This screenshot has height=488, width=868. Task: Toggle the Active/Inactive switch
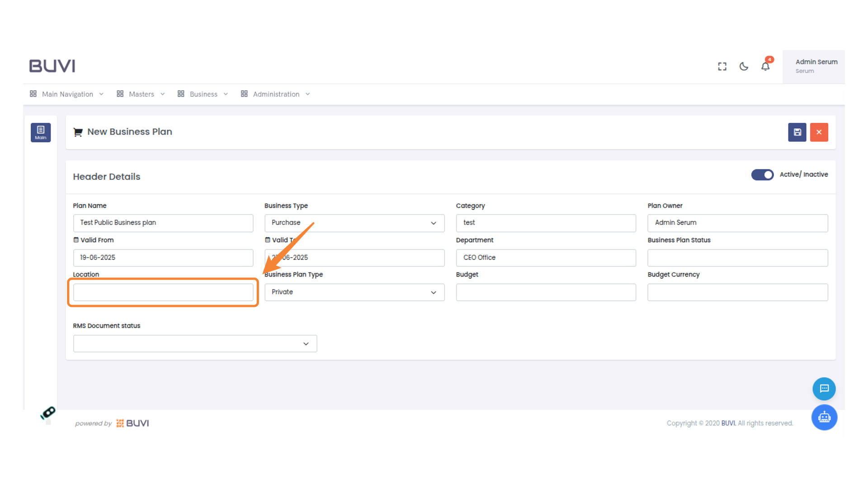tap(762, 175)
